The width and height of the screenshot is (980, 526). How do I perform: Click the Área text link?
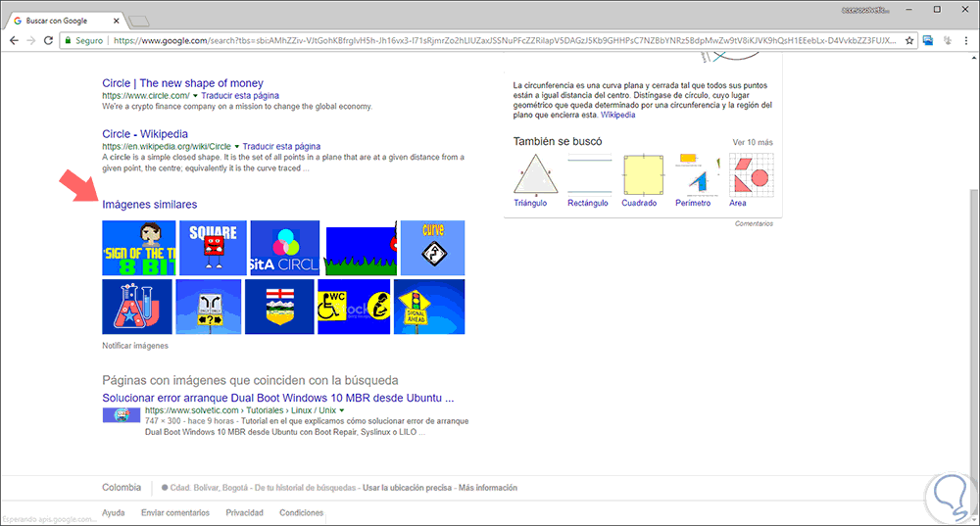pyautogui.click(x=738, y=203)
